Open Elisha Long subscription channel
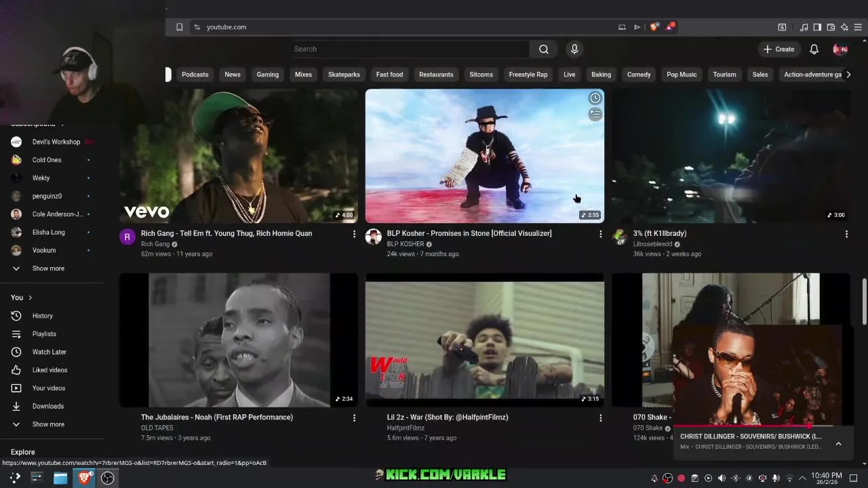Image resolution: width=868 pixels, height=488 pixels. (52, 232)
